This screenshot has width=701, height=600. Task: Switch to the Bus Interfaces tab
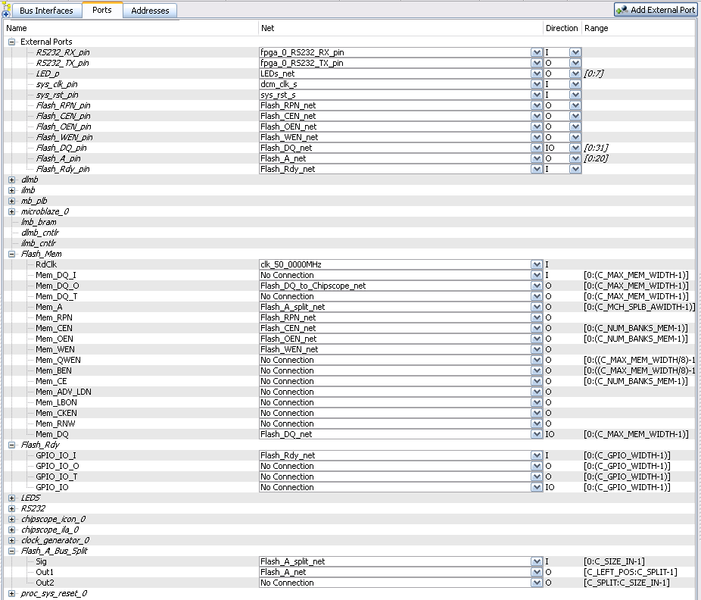(46, 10)
